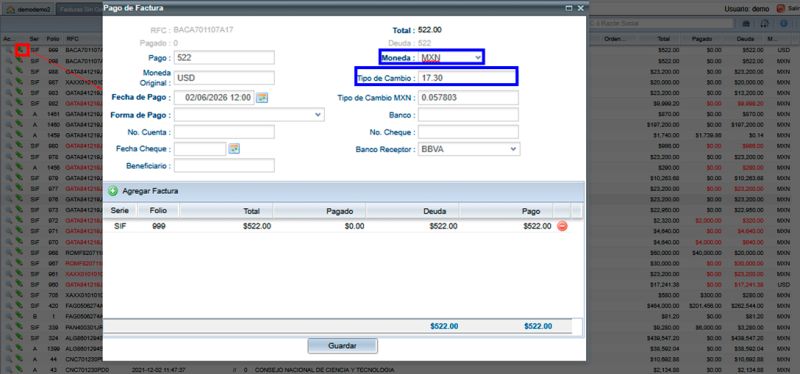800x374 pixels.
Task: Click the background Deuda column header
Action: point(744,39)
